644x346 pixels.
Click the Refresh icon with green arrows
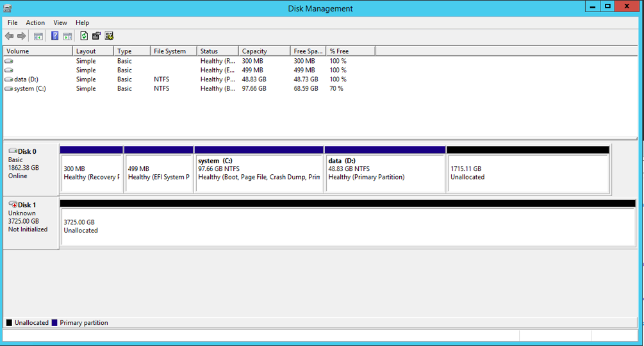[x=84, y=37]
